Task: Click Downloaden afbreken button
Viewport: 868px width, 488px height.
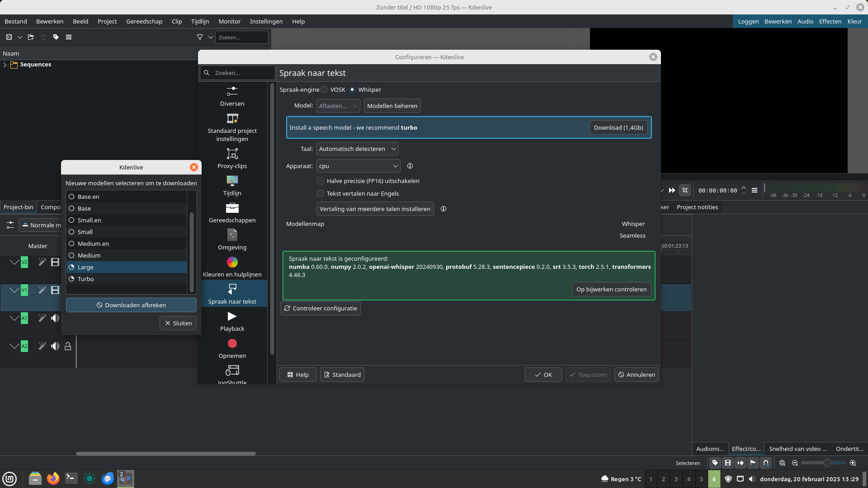Action: click(131, 305)
